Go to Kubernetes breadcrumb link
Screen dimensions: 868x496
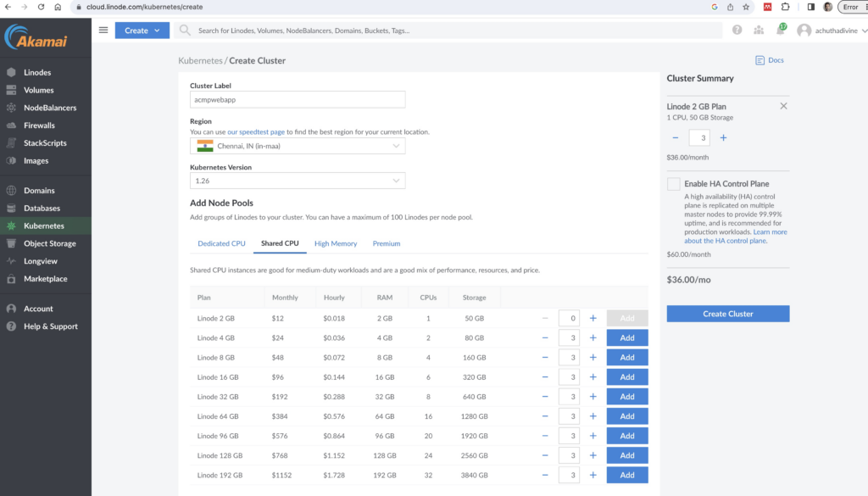(200, 60)
